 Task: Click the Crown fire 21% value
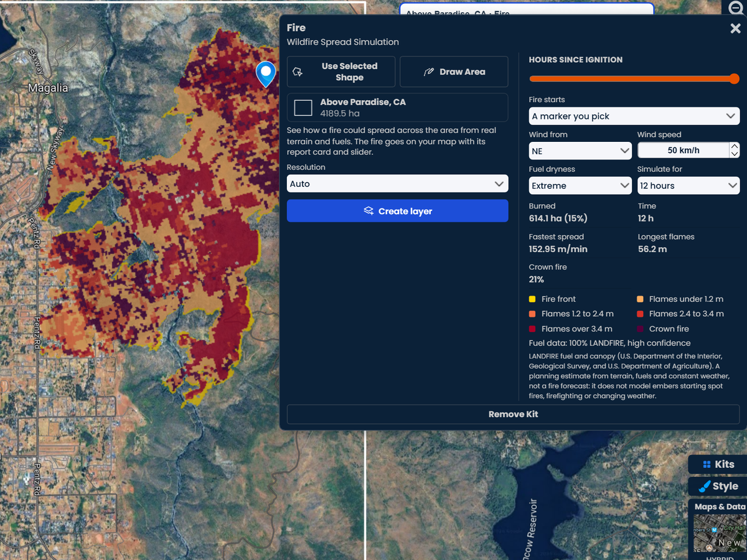[537, 279]
